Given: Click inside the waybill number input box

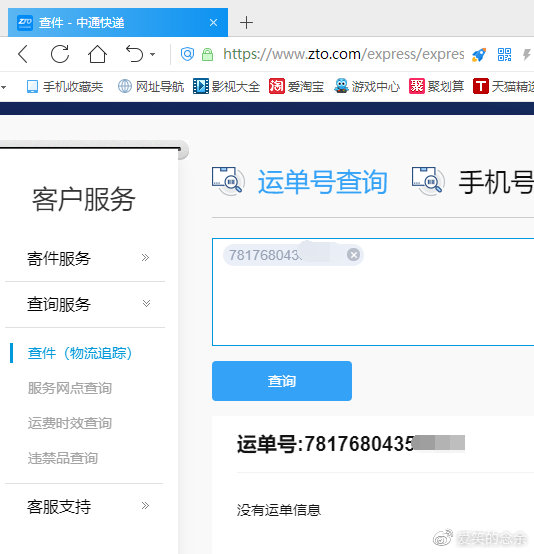Looking at the screenshot, I should 373,292.
